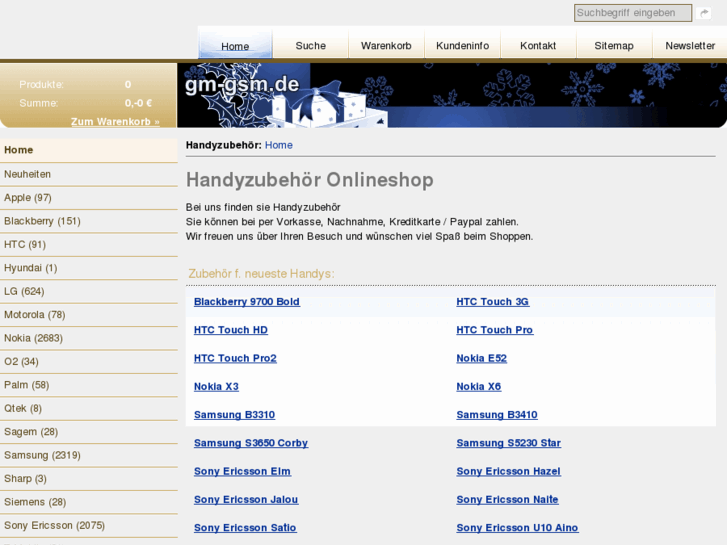
Task: Open the LG (624) category
Action: tap(89, 291)
